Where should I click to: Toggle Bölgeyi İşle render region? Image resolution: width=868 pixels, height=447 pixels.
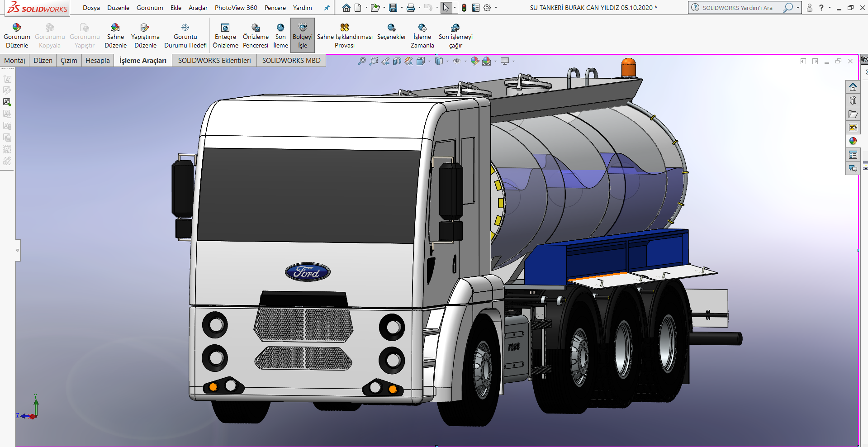pos(303,36)
